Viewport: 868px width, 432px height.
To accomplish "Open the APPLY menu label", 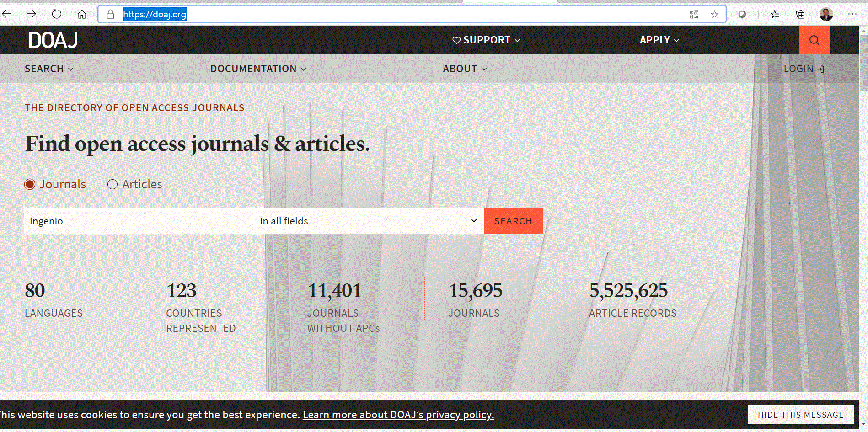I will point(654,40).
